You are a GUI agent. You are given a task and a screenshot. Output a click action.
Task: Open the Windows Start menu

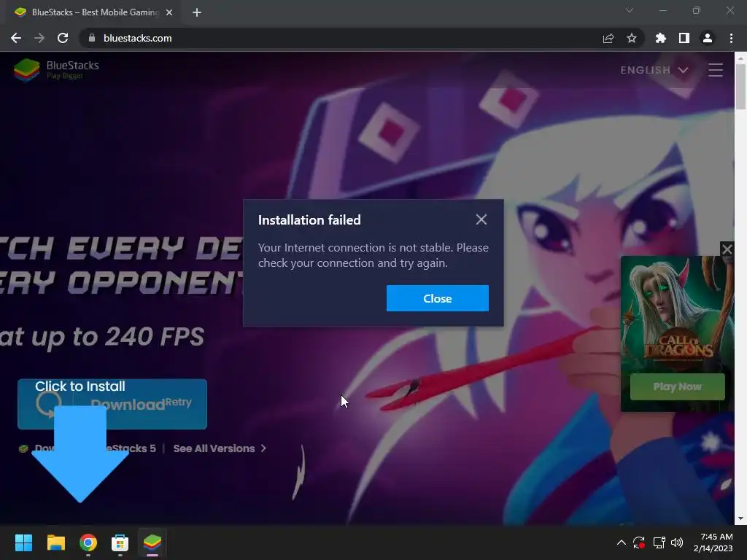pos(23,542)
